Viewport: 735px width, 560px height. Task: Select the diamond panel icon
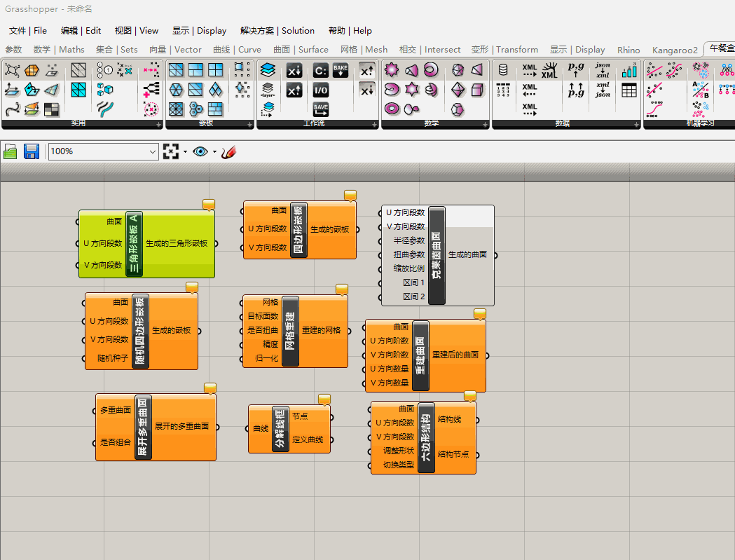[x=215, y=90]
